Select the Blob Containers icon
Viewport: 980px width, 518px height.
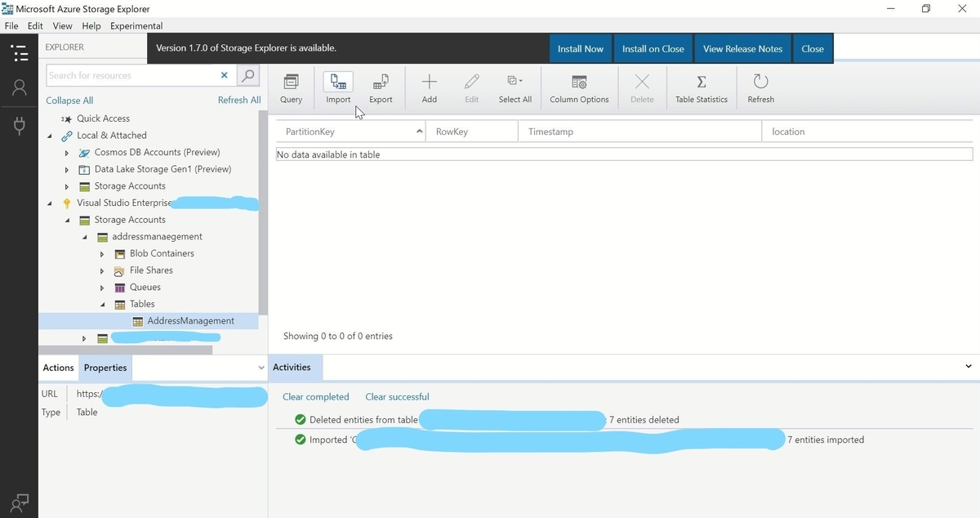[x=119, y=254]
